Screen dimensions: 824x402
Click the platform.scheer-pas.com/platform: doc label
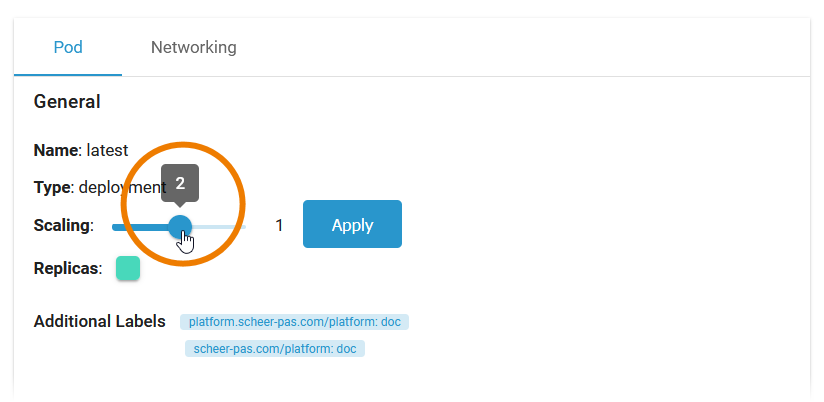(x=294, y=322)
